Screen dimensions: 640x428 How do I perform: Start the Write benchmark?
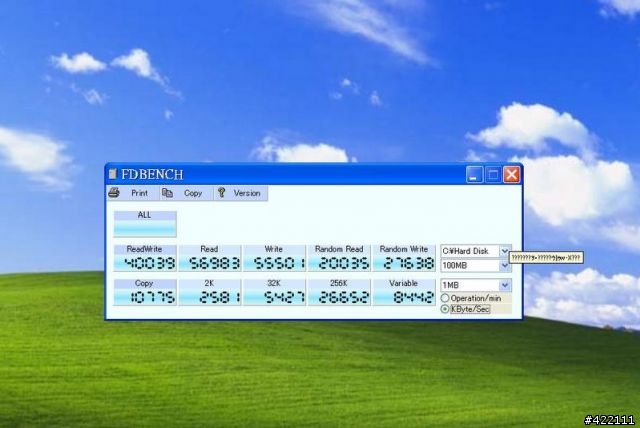(274, 258)
